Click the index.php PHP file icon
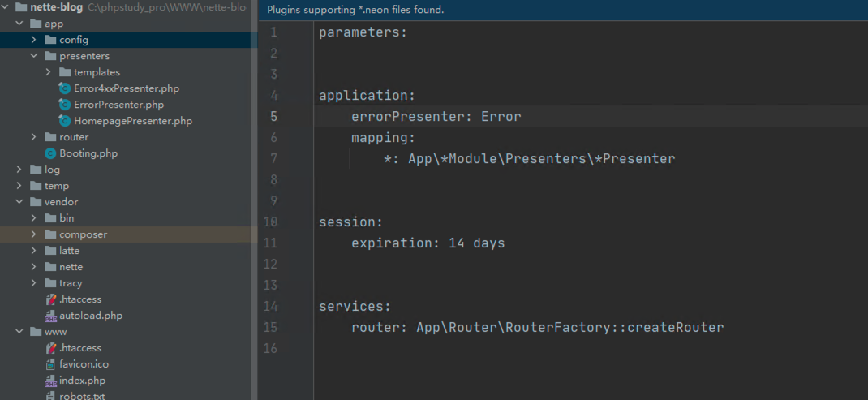This screenshot has height=400, width=868. tap(50, 381)
